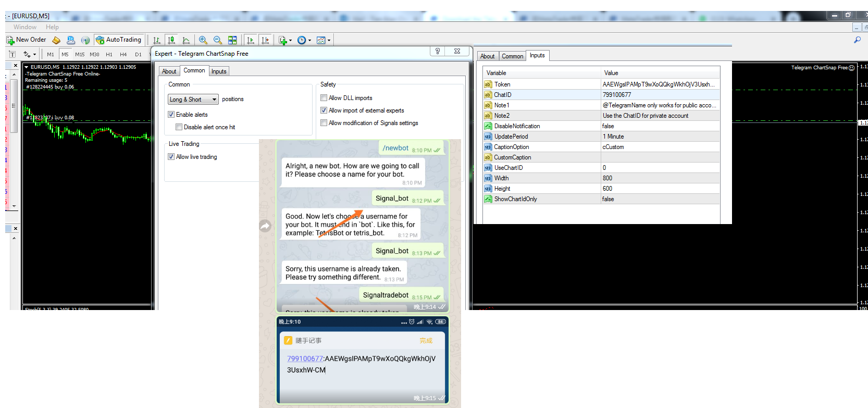Click the Expert dialog help button
Screen dimensions: 868x408
point(438,51)
